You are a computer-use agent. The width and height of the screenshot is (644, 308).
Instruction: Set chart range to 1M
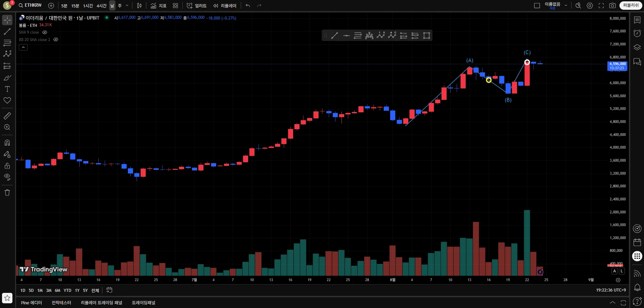(40, 291)
